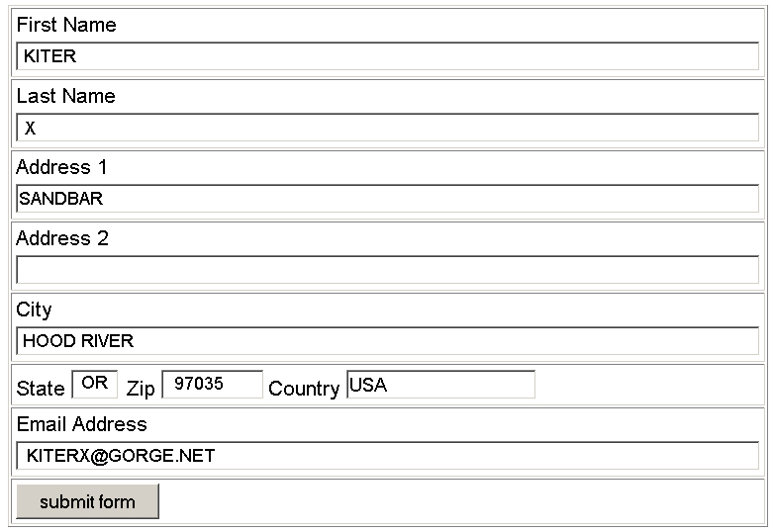Click the Email Address label text

coord(81,424)
